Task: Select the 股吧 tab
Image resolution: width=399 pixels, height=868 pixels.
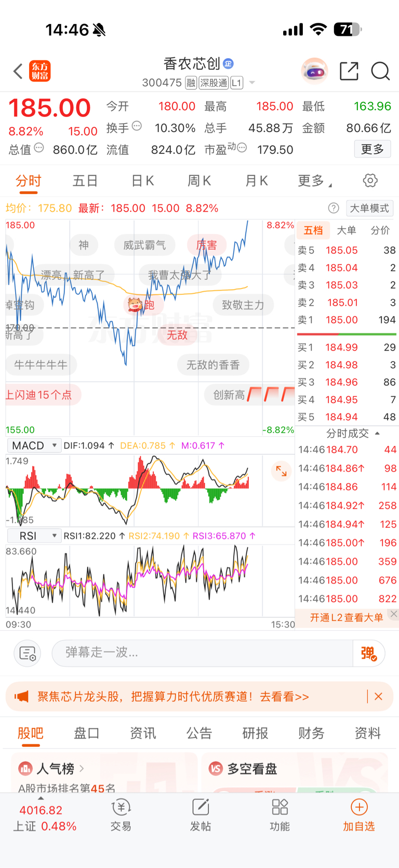Action: click(31, 733)
